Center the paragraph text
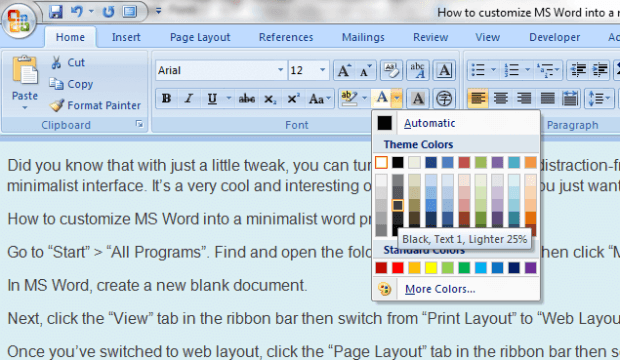Viewport: 620px width, 360px height. pyautogui.click(x=501, y=98)
